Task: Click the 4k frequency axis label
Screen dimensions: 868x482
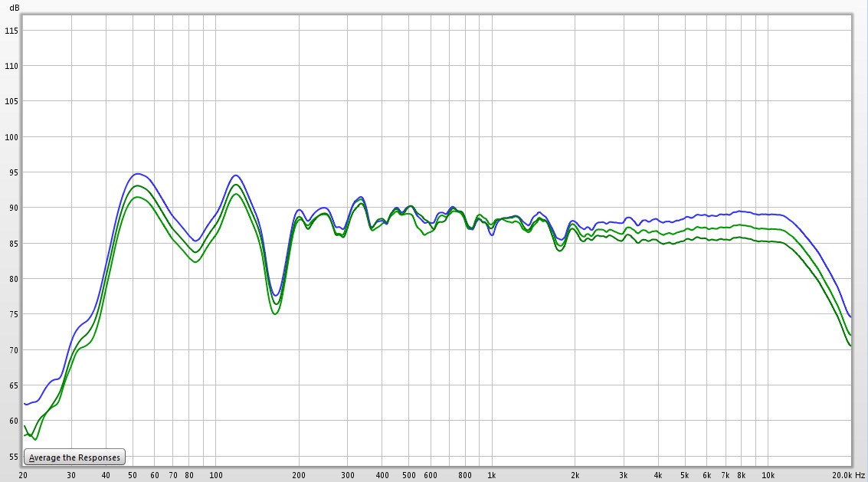Action: [x=658, y=475]
